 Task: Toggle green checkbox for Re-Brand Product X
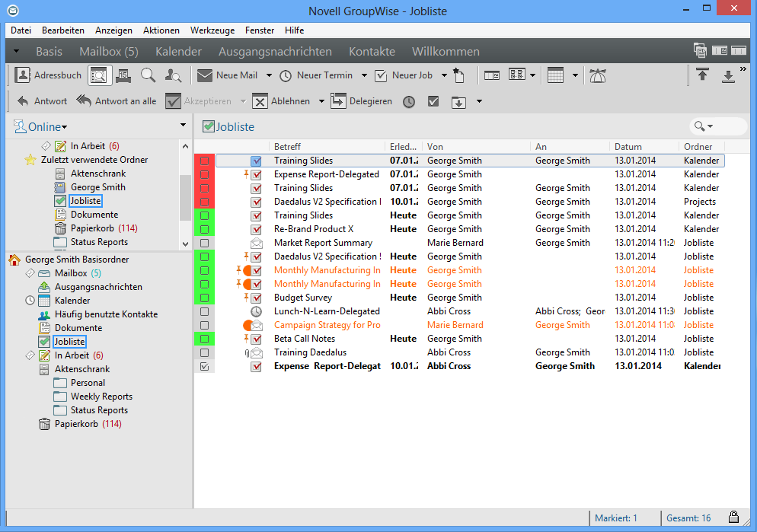point(204,229)
